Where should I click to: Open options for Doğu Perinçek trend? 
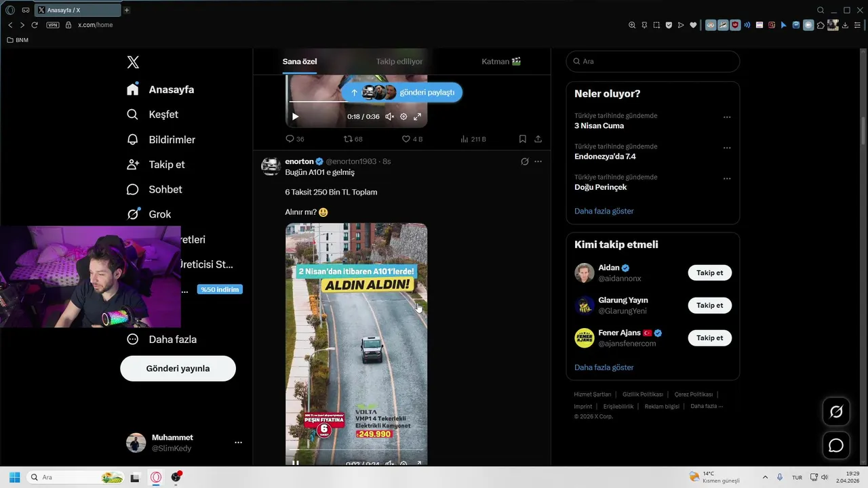click(x=727, y=178)
